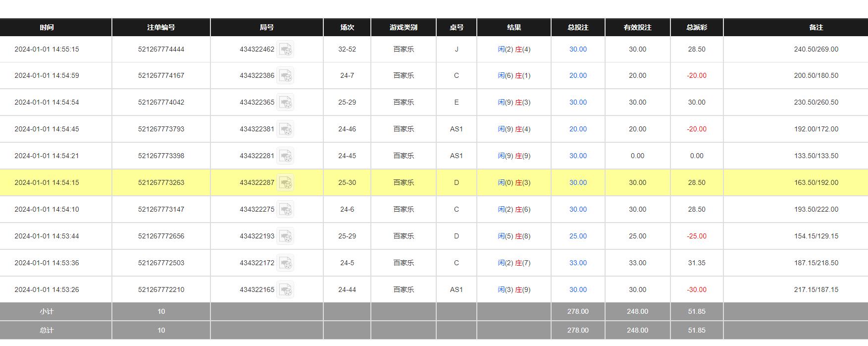Open video replay icon in highlighted row 434322287
868x346 pixels.
(285, 183)
